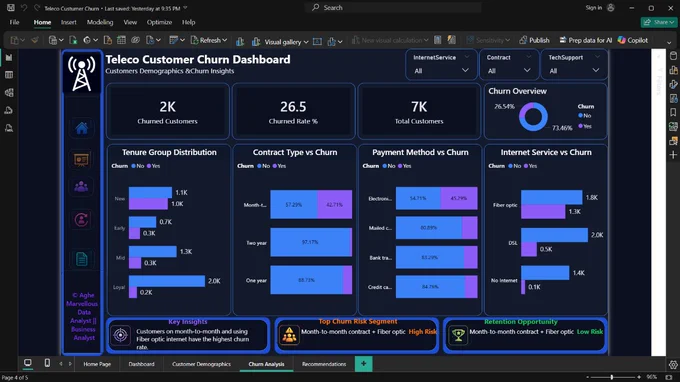Open the Build visual pane icon
Screen dimensions: 680x382
[673, 70]
